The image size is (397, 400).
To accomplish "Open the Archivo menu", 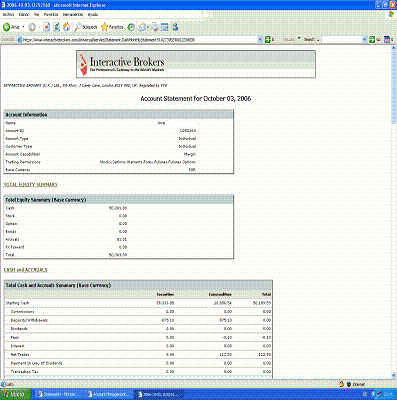I will (x=8, y=15).
